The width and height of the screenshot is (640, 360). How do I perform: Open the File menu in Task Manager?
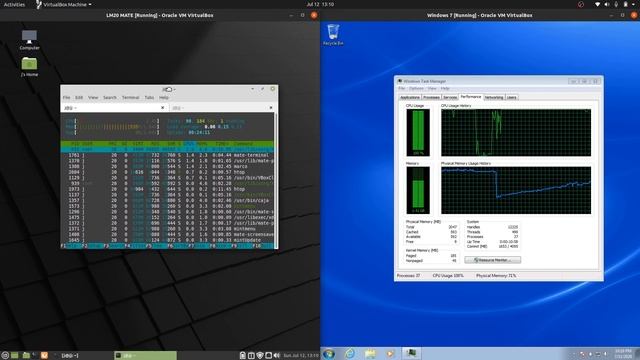coord(402,89)
